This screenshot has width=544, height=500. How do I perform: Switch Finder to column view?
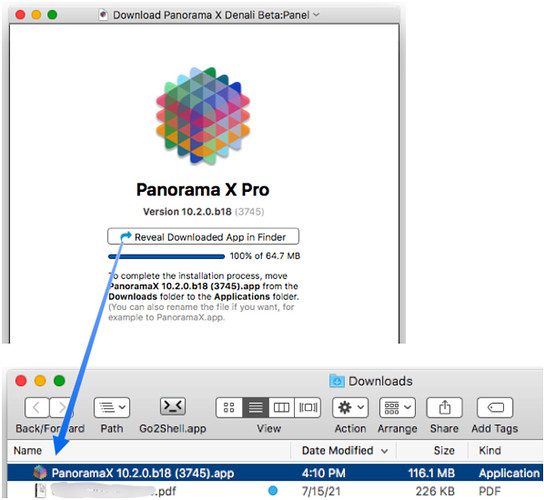point(281,407)
